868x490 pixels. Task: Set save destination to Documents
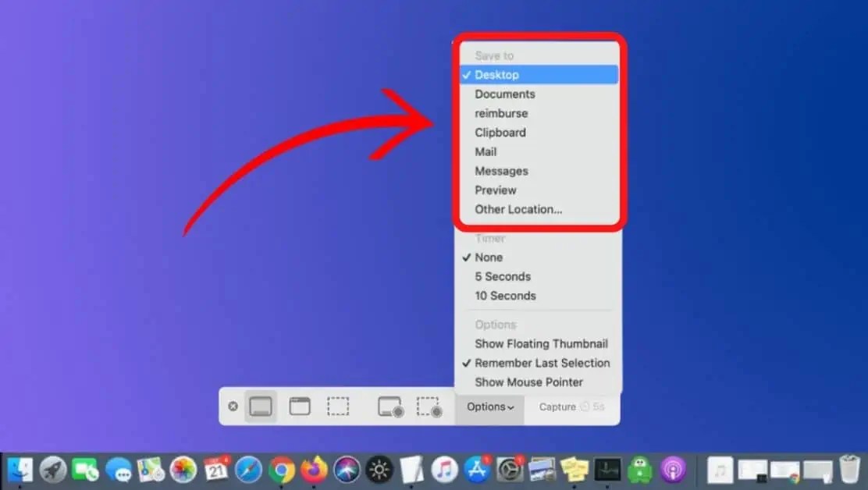[504, 94]
